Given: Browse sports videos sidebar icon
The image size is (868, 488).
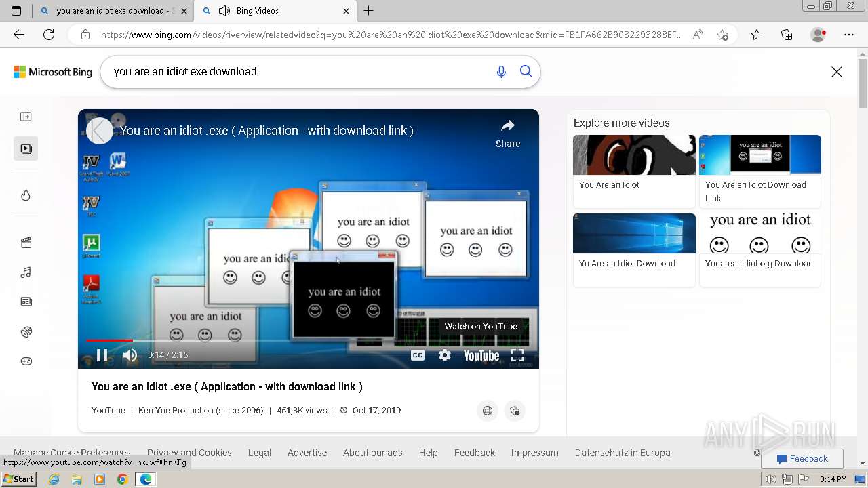Looking at the screenshot, I should click(26, 331).
